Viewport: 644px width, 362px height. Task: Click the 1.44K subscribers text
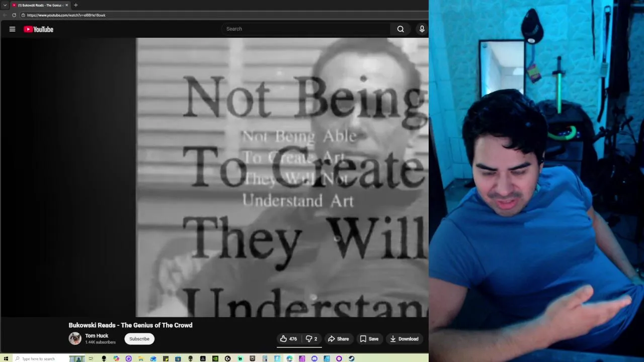pyautogui.click(x=100, y=342)
